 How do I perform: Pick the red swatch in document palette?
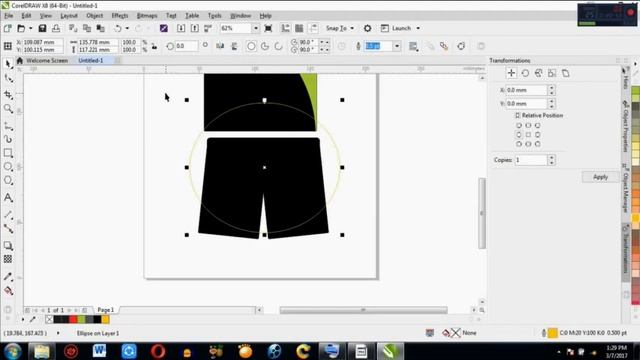tap(73, 319)
